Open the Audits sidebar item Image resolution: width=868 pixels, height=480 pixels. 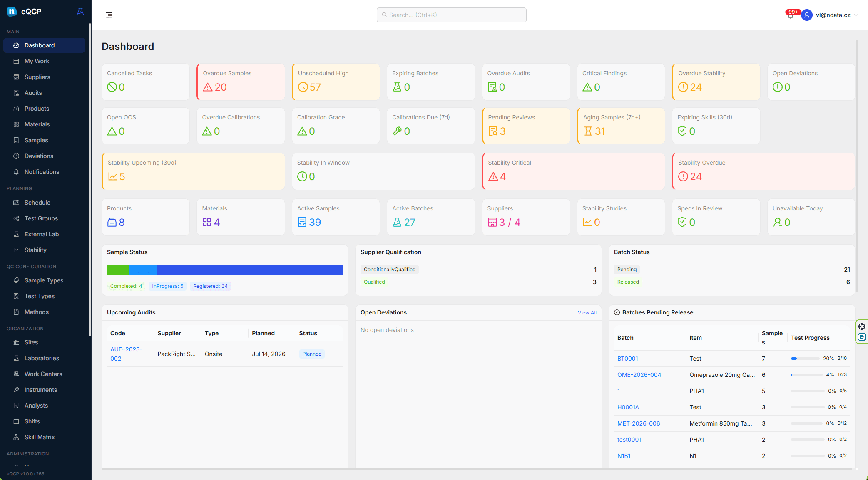[44, 93]
